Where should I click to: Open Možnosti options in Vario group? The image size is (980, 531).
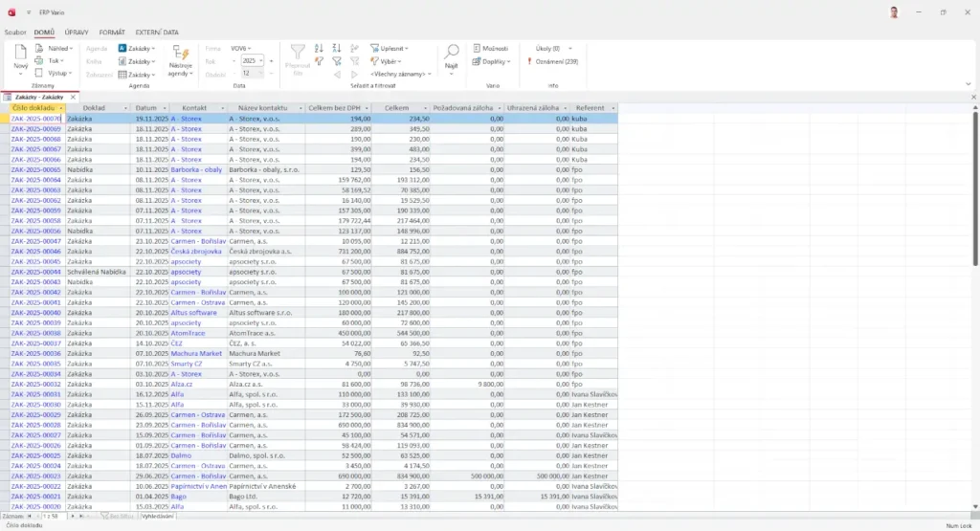point(490,48)
